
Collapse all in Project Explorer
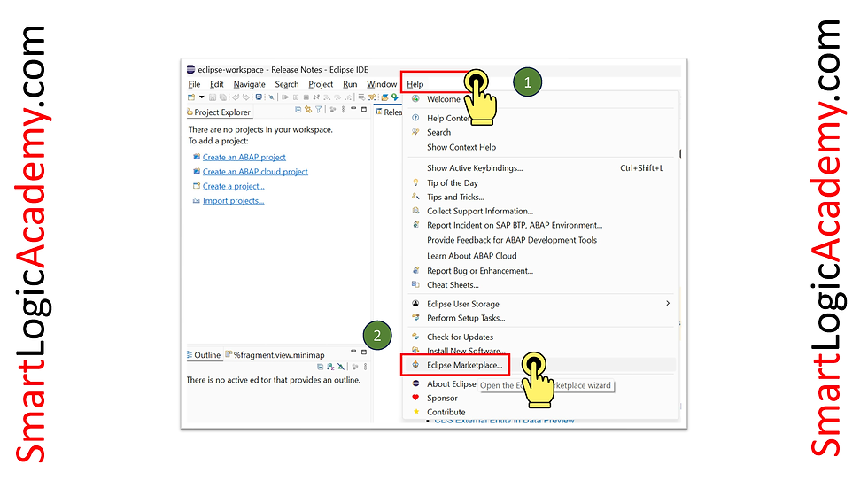click(x=298, y=110)
